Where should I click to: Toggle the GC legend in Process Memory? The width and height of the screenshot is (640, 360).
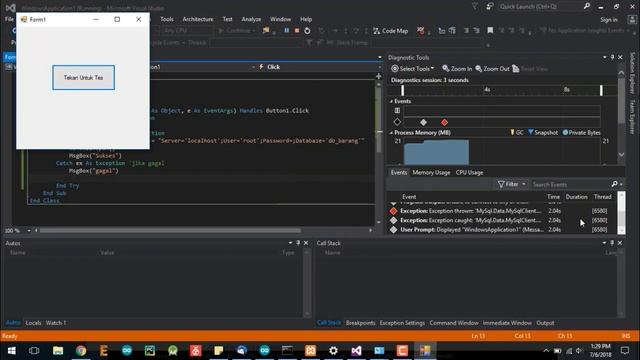[517, 133]
